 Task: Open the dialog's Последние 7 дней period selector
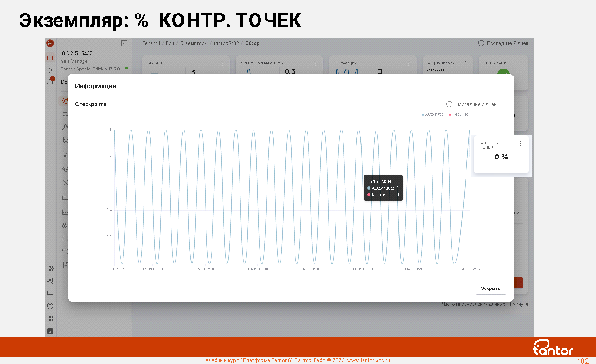472,104
